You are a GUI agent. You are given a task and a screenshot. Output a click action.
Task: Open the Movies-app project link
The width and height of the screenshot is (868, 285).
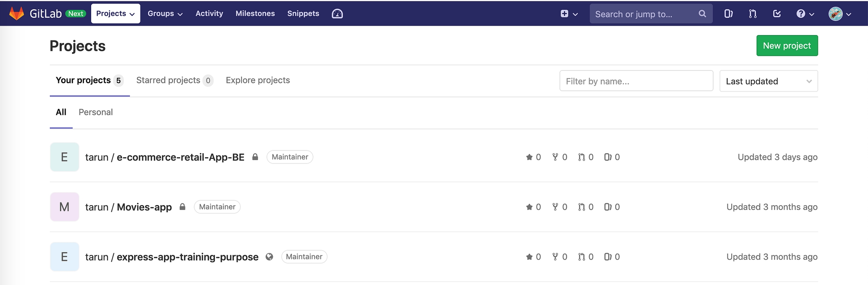tap(144, 207)
